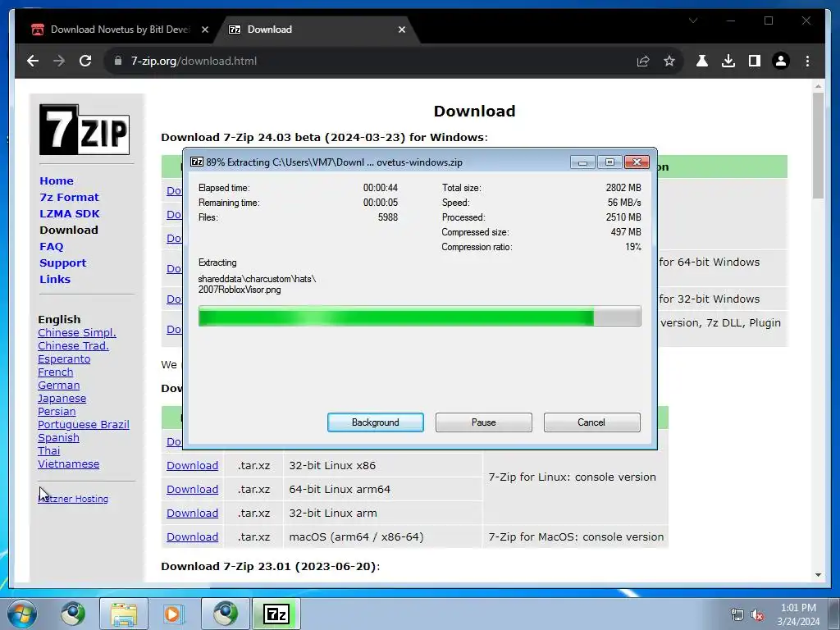The width and height of the screenshot is (840, 630).
Task: Click the scrollbar up arrow
Action: (x=818, y=85)
